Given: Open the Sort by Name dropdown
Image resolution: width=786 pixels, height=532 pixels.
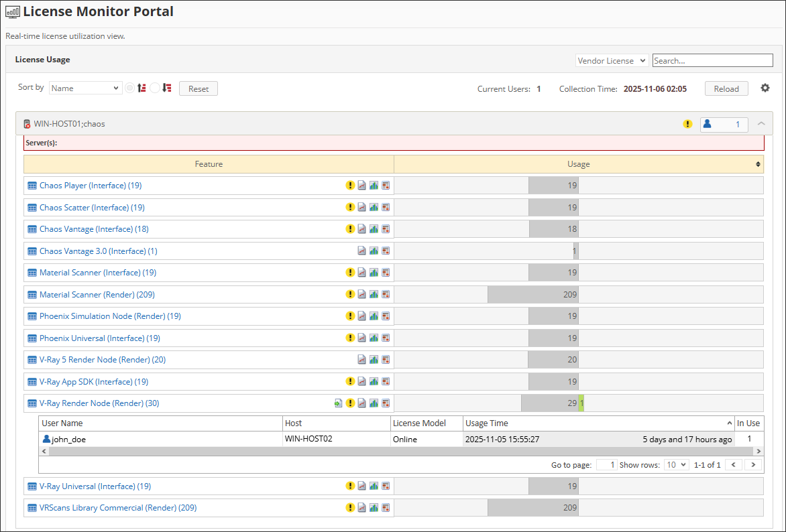Looking at the screenshot, I should tap(85, 88).
